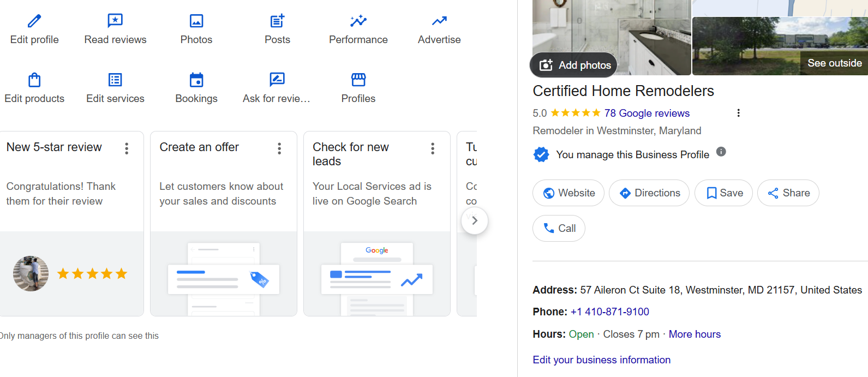The image size is (868, 377).
Task: Click 'Only managers of this profile' note
Action: (79, 336)
